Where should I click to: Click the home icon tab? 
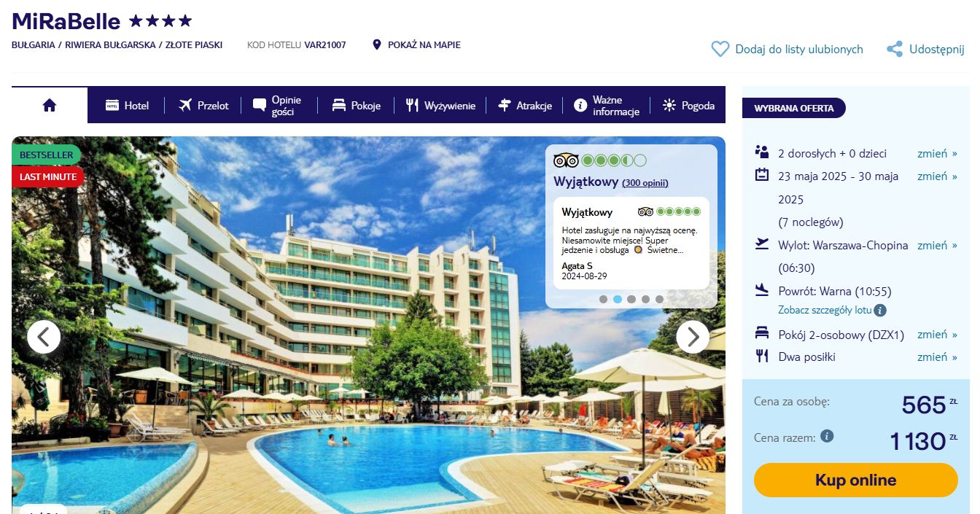[x=50, y=105]
